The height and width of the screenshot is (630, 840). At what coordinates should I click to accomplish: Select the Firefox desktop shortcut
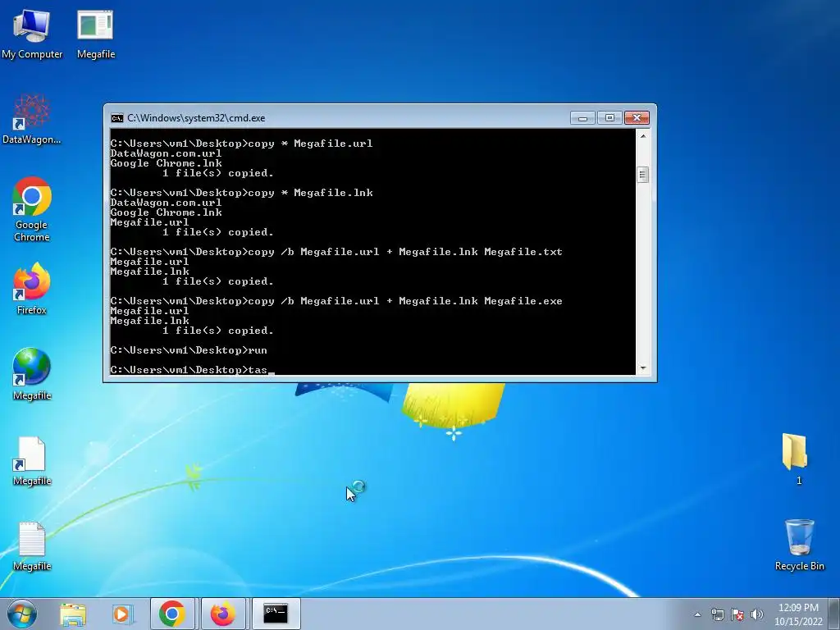point(32,289)
